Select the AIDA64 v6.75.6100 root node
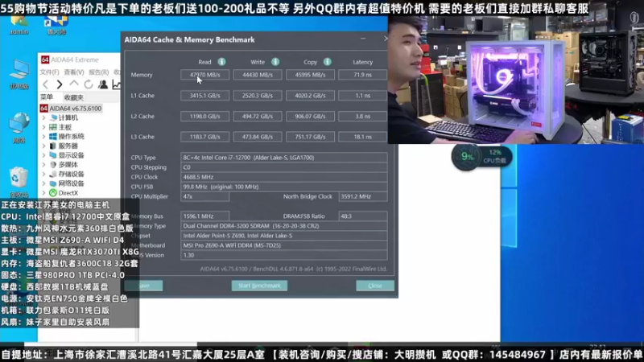Viewport: 644px width, 362px height. [x=71, y=109]
